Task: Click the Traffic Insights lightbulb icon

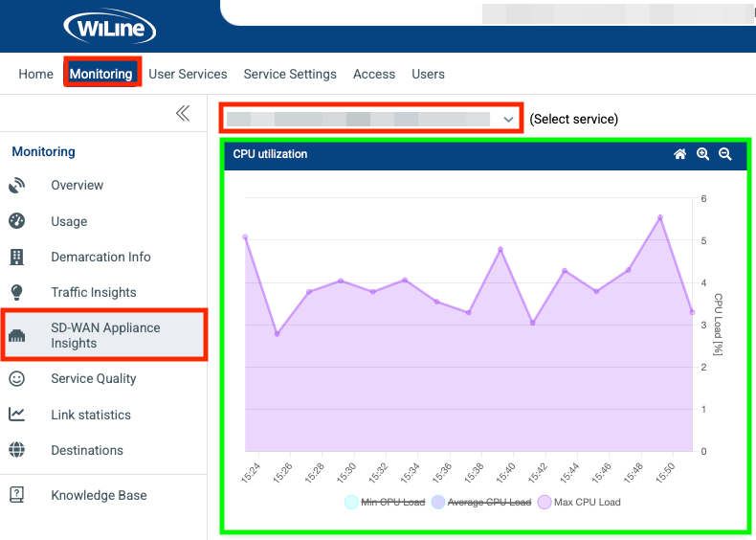Action: click(16, 292)
